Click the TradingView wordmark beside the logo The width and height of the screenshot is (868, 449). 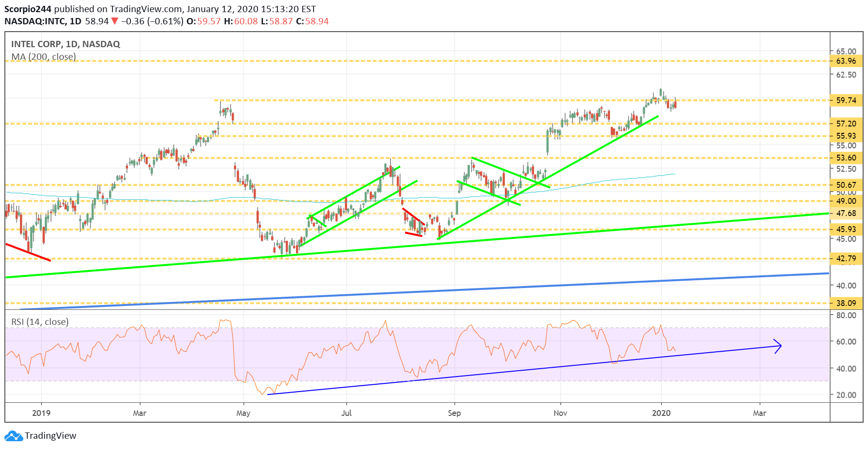pos(51,436)
